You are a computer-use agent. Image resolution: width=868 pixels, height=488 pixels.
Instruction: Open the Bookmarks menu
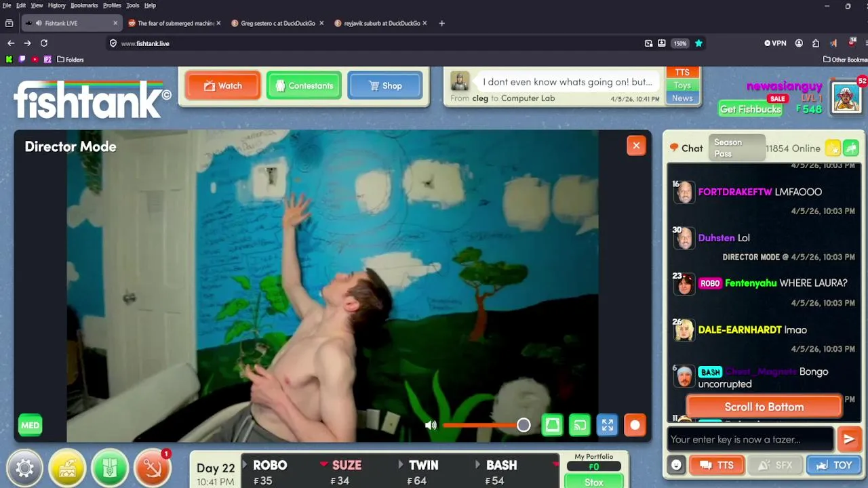point(84,5)
